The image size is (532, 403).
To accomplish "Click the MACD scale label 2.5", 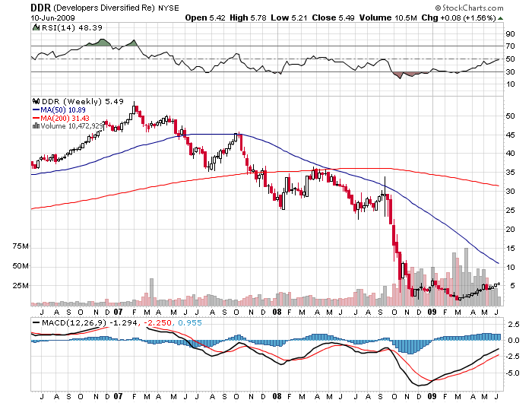I will pyautogui.click(x=514, y=325).
